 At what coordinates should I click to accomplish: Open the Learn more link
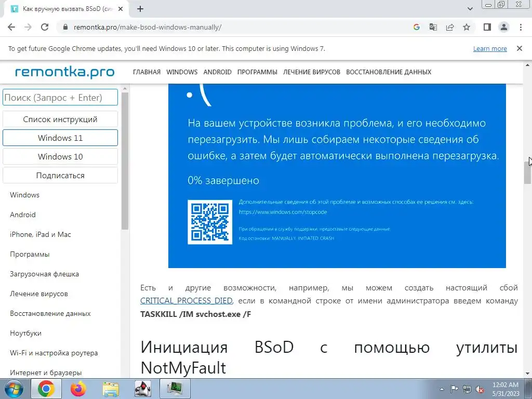[490, 48]
